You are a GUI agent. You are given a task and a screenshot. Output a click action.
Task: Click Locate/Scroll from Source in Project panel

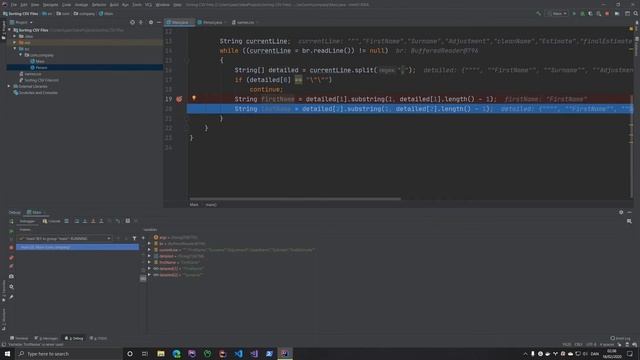click(132, 22)
